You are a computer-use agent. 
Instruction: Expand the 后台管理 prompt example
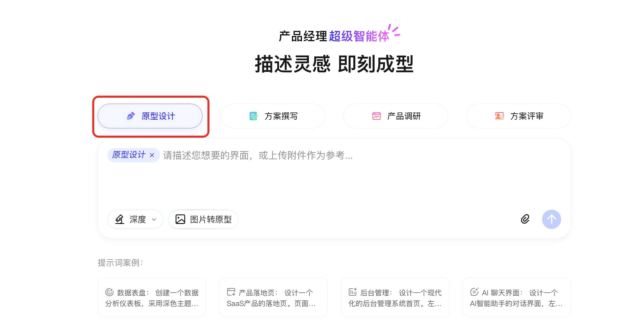(395, 297)
